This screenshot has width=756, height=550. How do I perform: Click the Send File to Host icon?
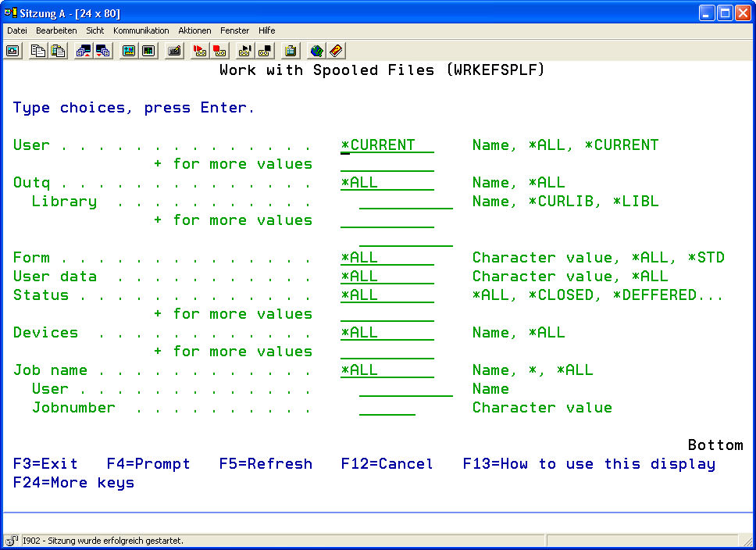83,51
